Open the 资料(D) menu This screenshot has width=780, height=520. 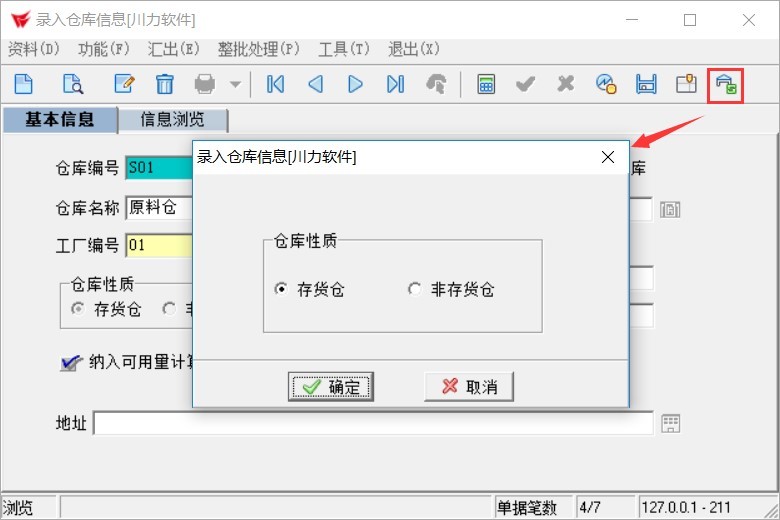tap(34, 49)
